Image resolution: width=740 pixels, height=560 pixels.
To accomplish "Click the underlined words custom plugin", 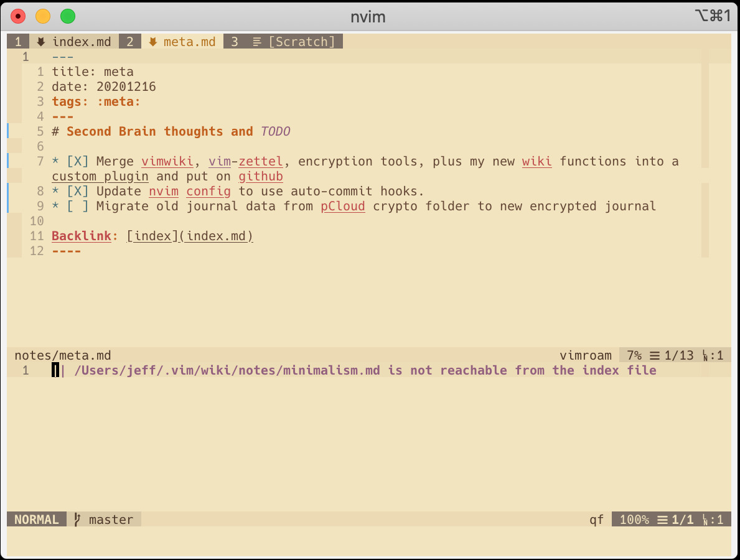I will tap(100, 177).
